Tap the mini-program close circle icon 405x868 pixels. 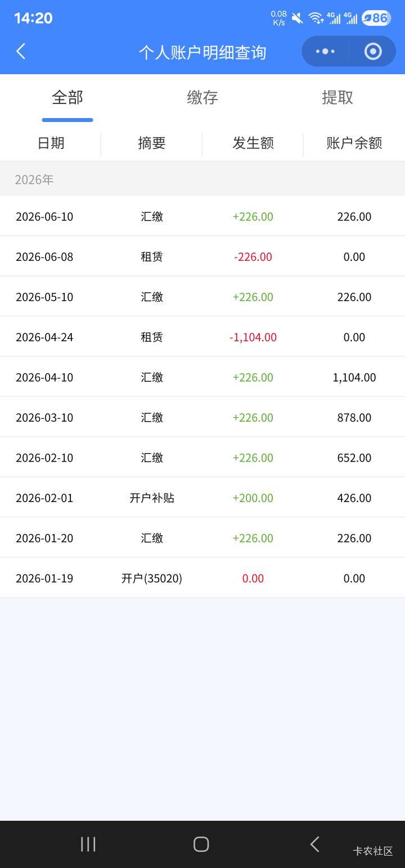pyautogui.click(x=373, y=52)
